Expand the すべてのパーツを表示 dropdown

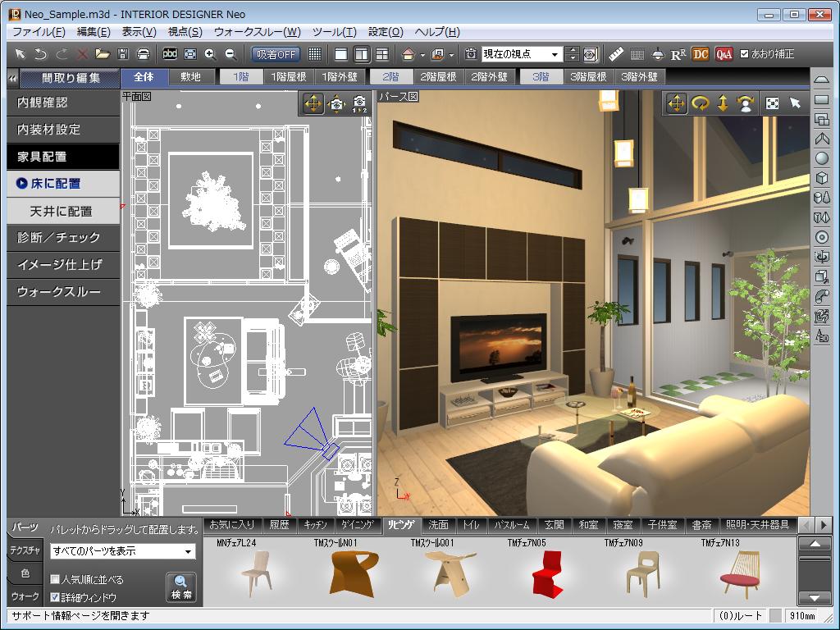coord(189,552)
